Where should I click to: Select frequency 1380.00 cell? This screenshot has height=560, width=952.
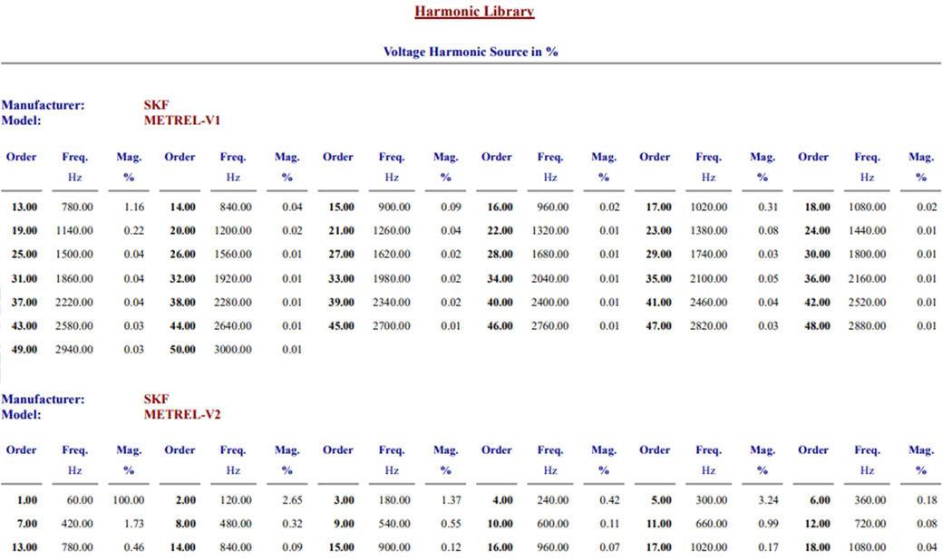(708, 230)
